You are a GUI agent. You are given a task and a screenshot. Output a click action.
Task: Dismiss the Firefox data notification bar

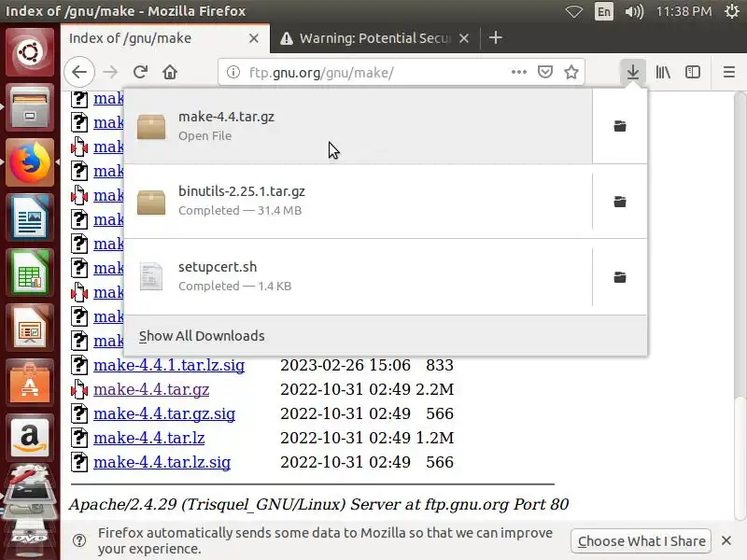pyautogui.click(x=726, y=540)
